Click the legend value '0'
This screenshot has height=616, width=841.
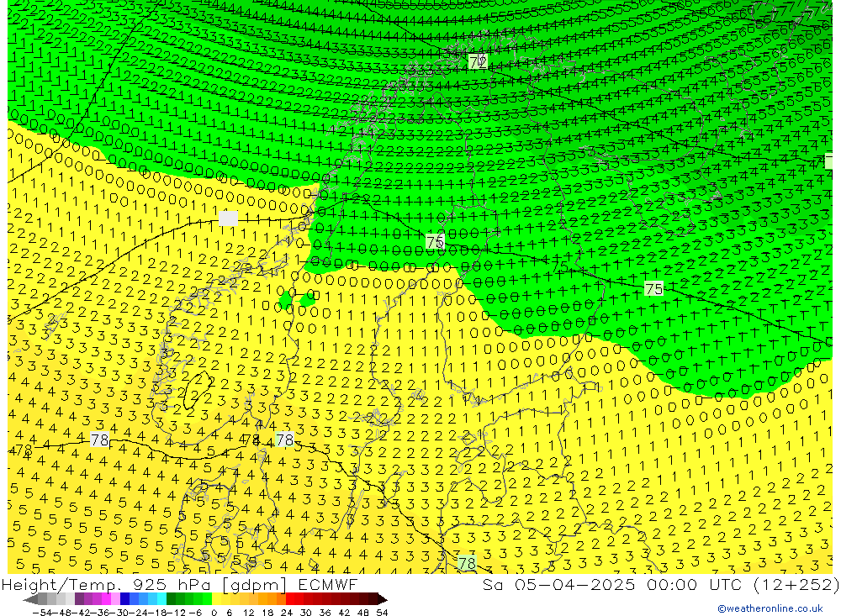click(214, 613)
